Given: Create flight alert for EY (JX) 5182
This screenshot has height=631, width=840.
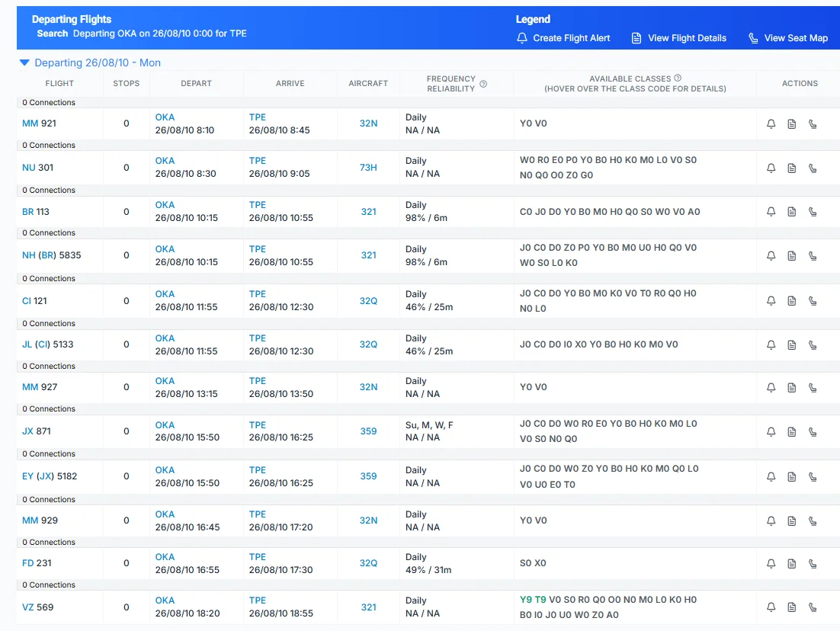Looking at the screenshot, I should (x=771, y=477).
